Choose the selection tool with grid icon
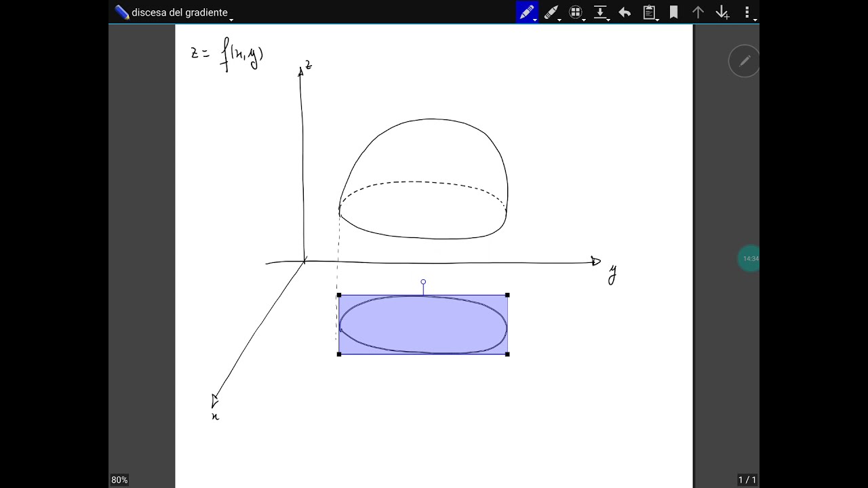The image size is (868, 488). tap(576, 12)
